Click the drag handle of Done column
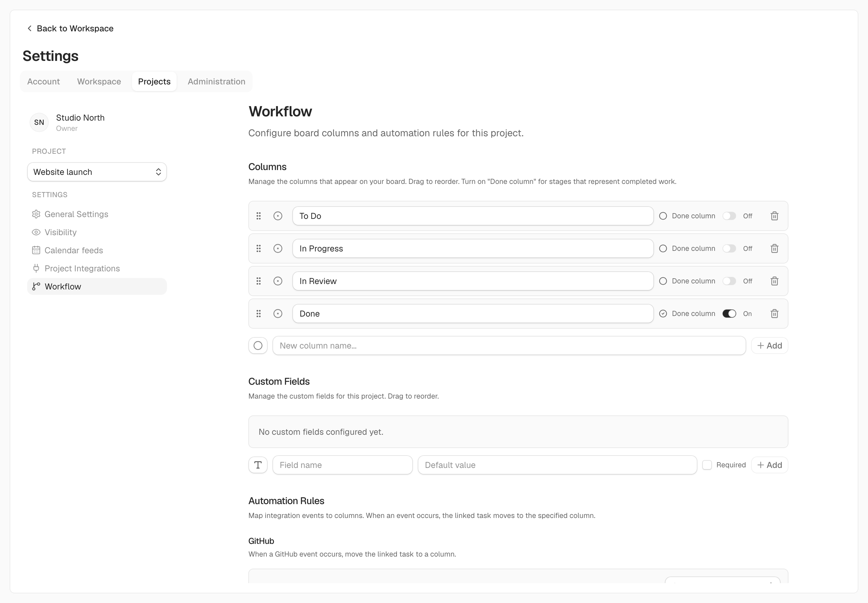This screenshot has height=603, width=868. tap(258, 313)
